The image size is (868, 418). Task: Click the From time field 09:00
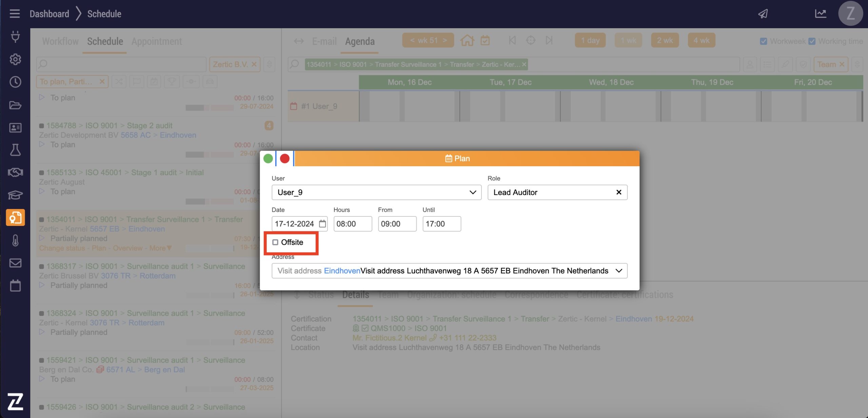click(x=397, y=224)
